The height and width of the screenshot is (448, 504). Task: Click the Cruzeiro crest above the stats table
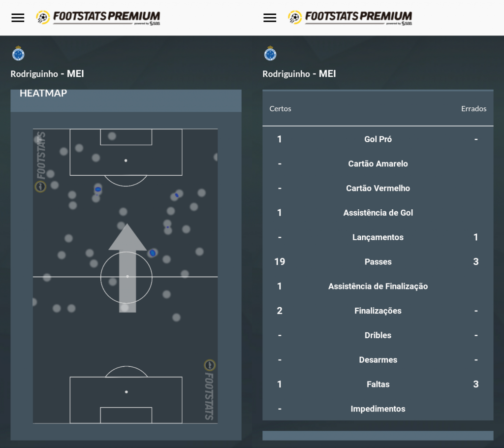coord(270,53)
